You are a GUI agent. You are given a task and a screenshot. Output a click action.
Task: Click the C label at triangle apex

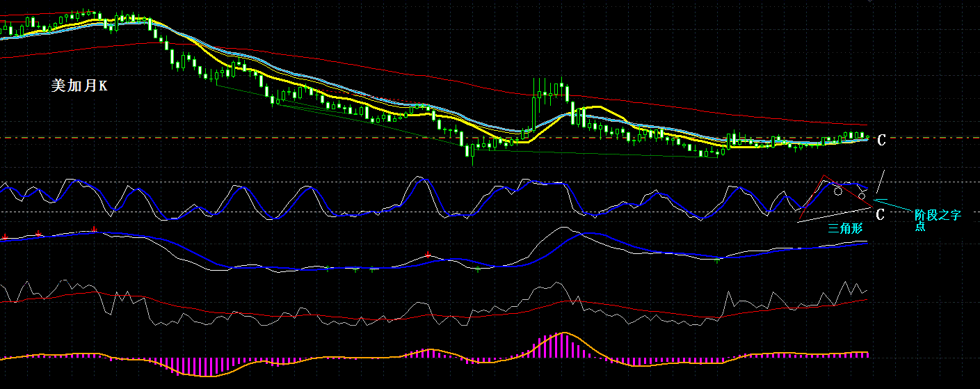pos(880,214)
